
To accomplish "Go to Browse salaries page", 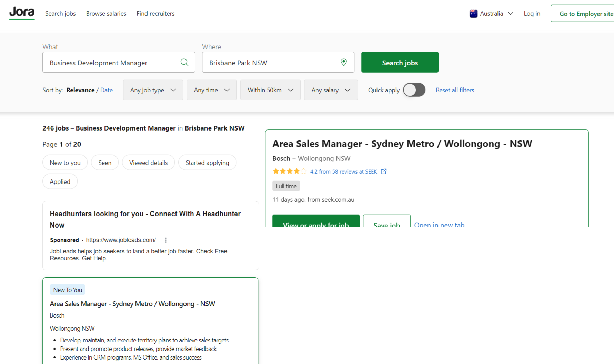I will point(106,14).
